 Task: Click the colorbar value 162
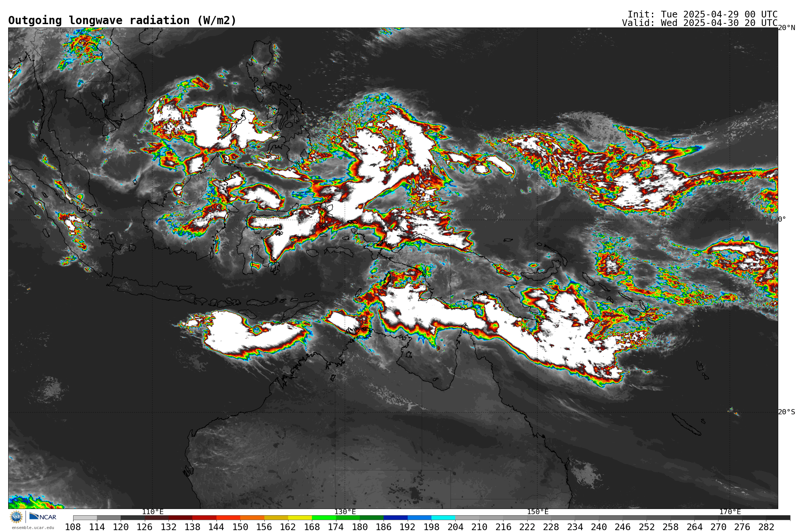288,527
